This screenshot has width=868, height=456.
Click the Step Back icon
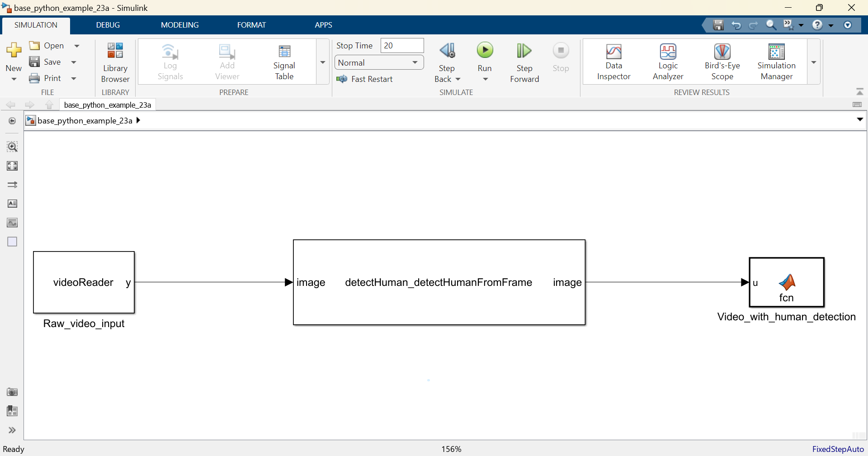447,51
